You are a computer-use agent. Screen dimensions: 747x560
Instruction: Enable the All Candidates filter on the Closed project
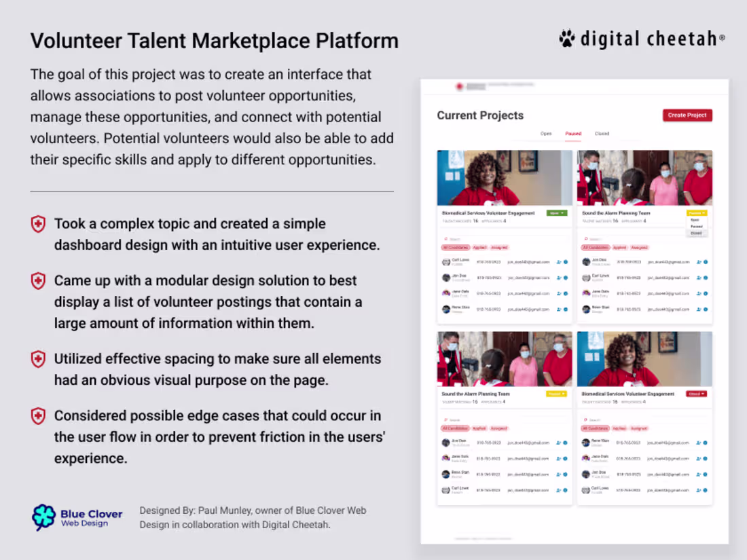point(596,428)
